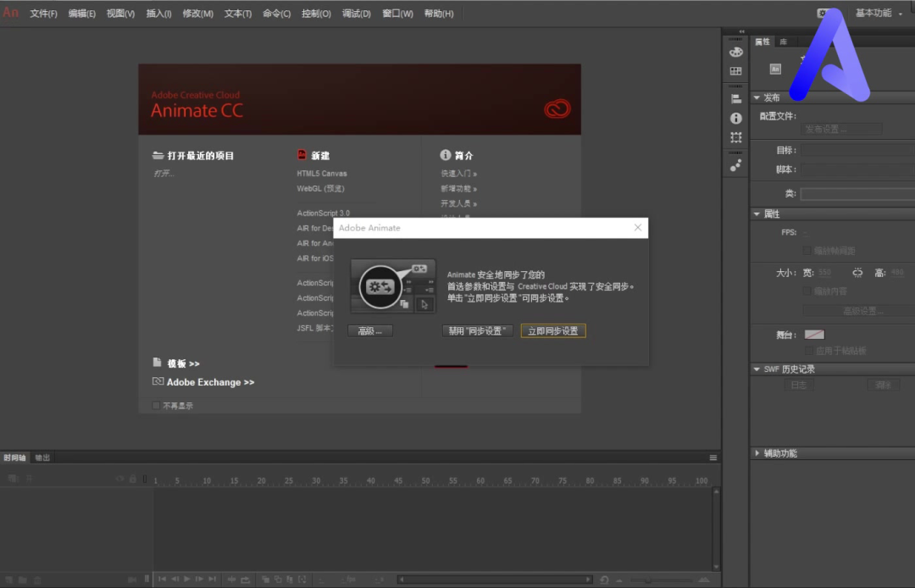Open the 视图(V) menu
The height and width of the screenshot is (588, 915).
tap(120, 14)
